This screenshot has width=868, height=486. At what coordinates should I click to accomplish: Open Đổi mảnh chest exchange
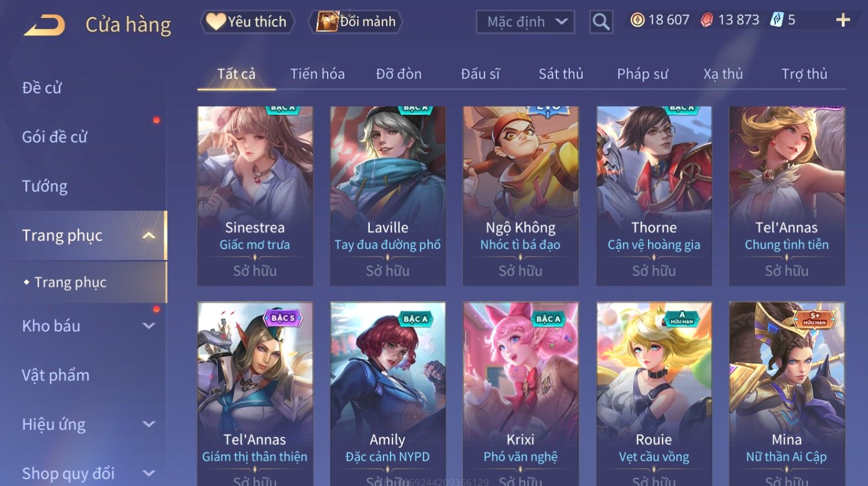click(x=355, y=22)
